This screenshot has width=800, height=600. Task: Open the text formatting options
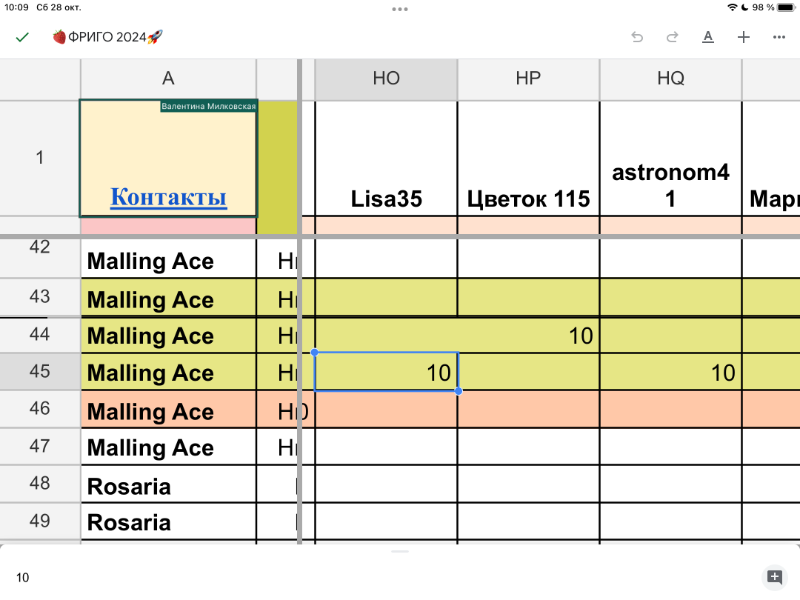click(708, 37)
